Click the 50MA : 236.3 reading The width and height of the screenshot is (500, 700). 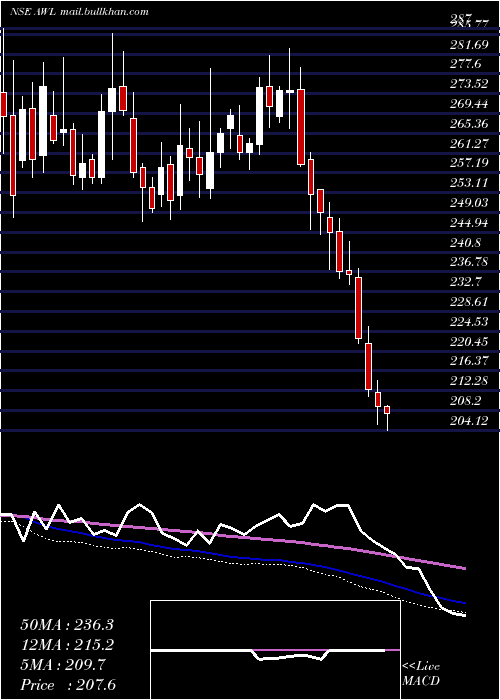(67, 625)
